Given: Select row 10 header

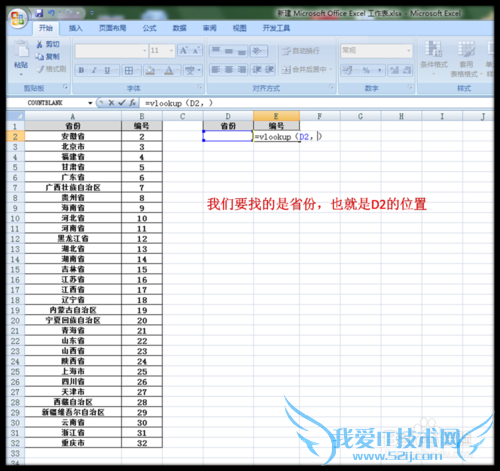Looking at the screenshot, I should pos(15,218).
